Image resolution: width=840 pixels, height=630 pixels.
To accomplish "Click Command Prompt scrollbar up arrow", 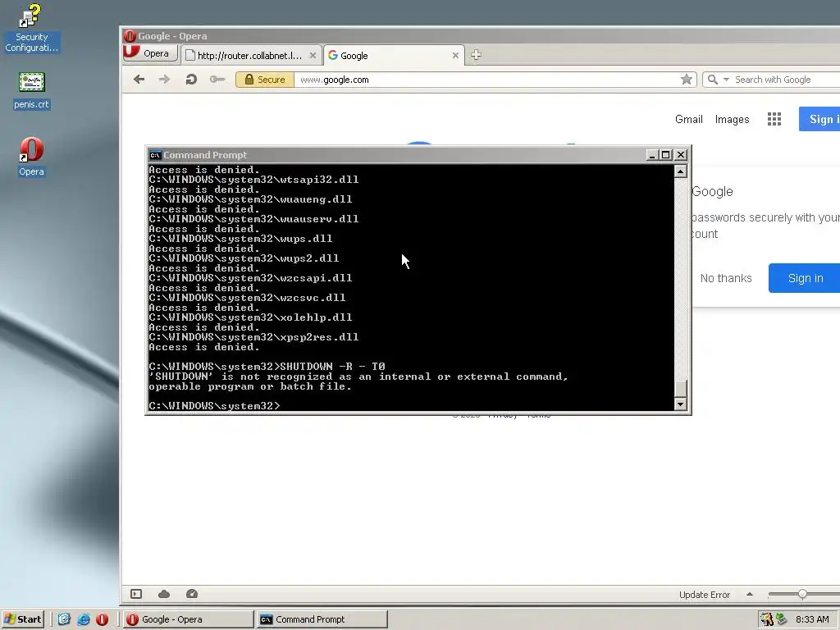I will pyautogui.click(x=680, y=171).
